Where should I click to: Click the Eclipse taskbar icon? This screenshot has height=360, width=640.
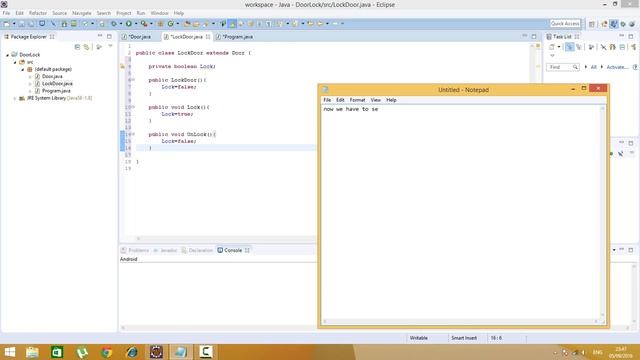[x=156, y=352]
